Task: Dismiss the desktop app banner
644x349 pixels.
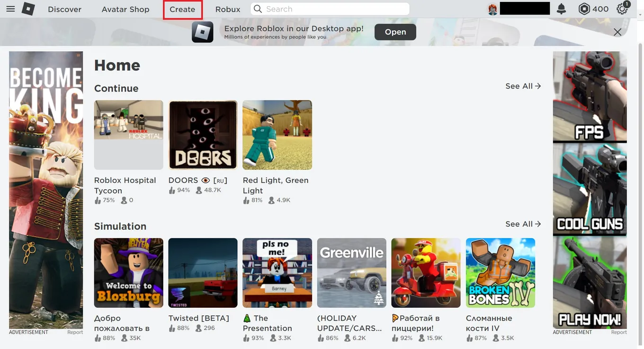Action: [617, 32]
